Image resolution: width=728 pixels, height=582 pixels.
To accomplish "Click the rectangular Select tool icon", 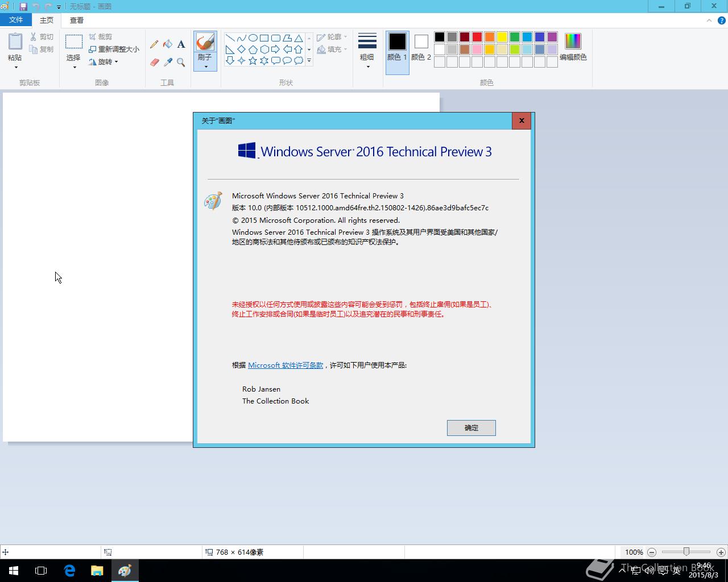I will tap(73, 42).
